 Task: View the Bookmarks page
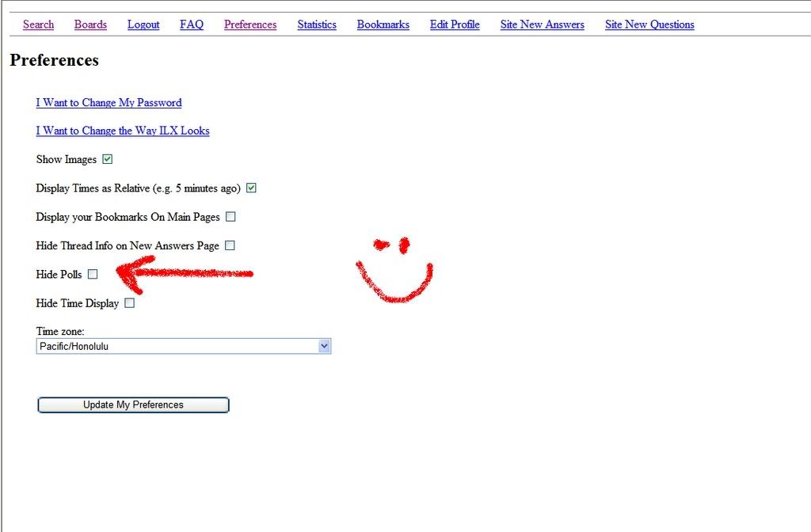(383, 25)
